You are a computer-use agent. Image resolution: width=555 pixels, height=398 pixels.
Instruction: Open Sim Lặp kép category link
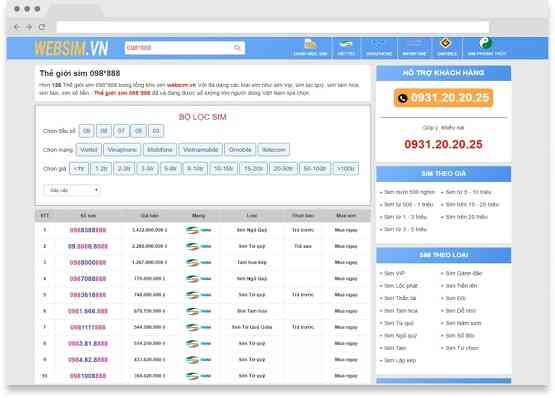(400, 360)
